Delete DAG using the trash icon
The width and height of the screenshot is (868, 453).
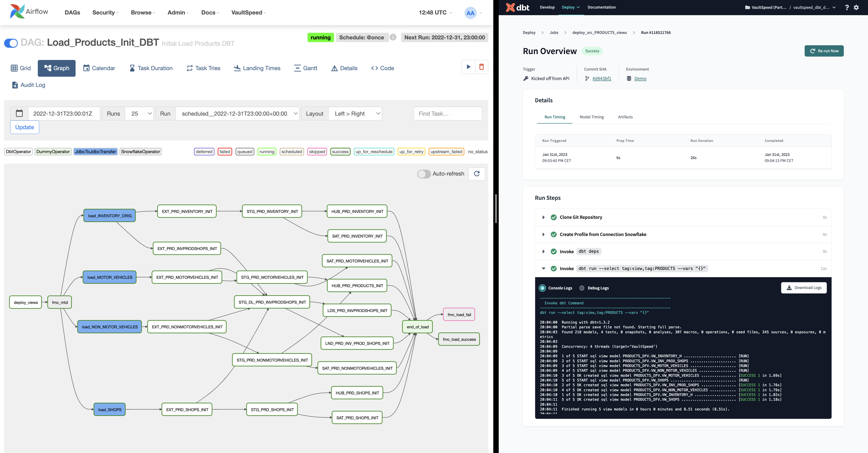coord(482,67)
